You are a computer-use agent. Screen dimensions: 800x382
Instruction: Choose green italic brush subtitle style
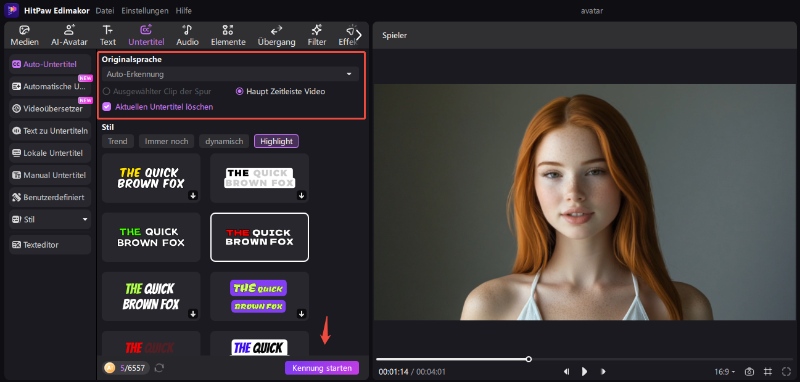[151, 296]
